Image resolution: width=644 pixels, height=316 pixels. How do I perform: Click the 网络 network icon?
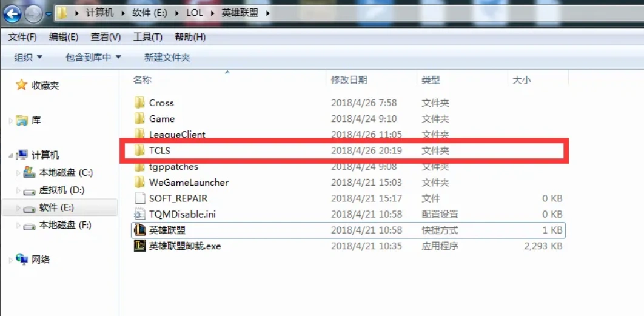pyautogui.click(x=21, y=259)
